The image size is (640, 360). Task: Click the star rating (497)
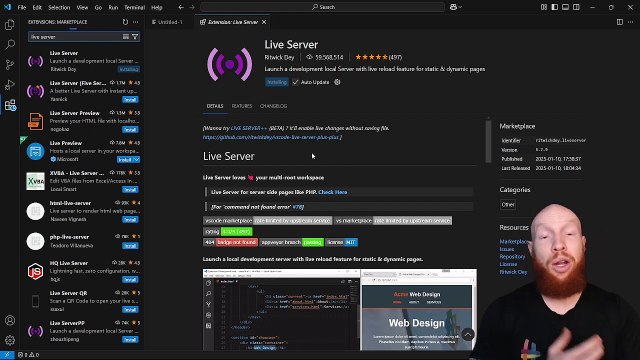tap(378, 57)
